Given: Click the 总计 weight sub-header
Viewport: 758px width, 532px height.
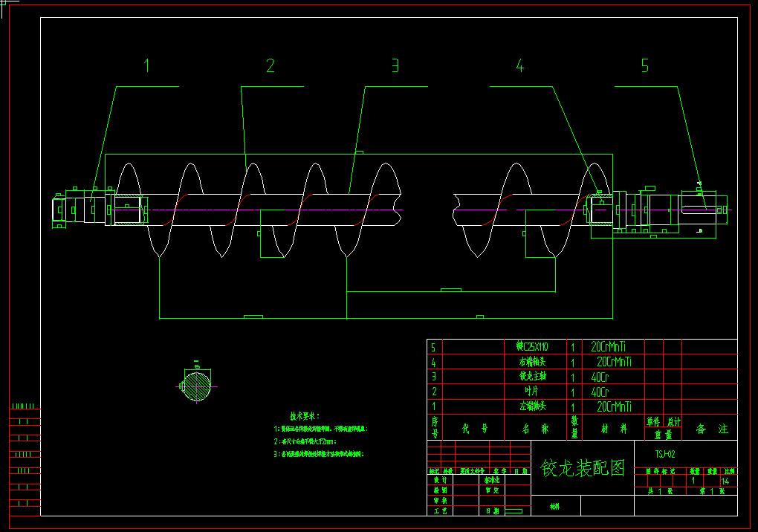Looking at the screenshot, I should 673,421.
